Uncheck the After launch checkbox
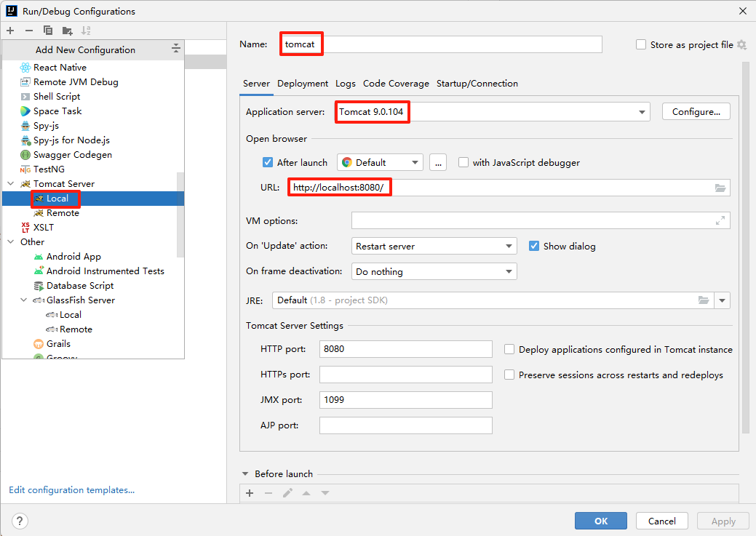Viewport: 756px width, 536px height. (x=268, y=162)
